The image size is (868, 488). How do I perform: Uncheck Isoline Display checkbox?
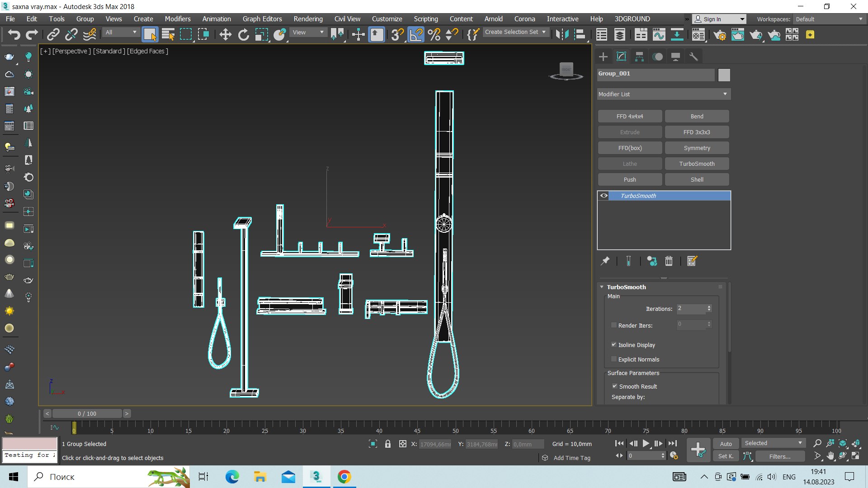point(613,344)
